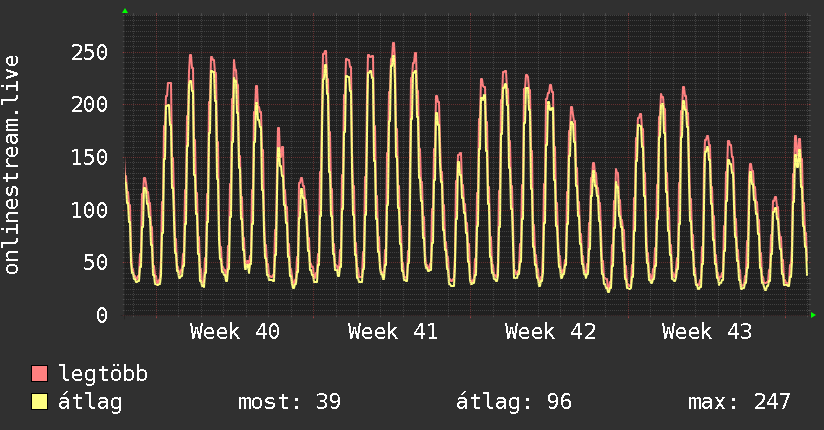
Task: Click the Week 43 axis label
Action: (707, 332)
